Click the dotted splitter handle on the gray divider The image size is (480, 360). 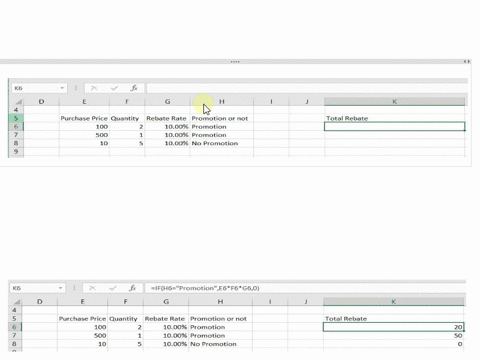pos(235,62)
